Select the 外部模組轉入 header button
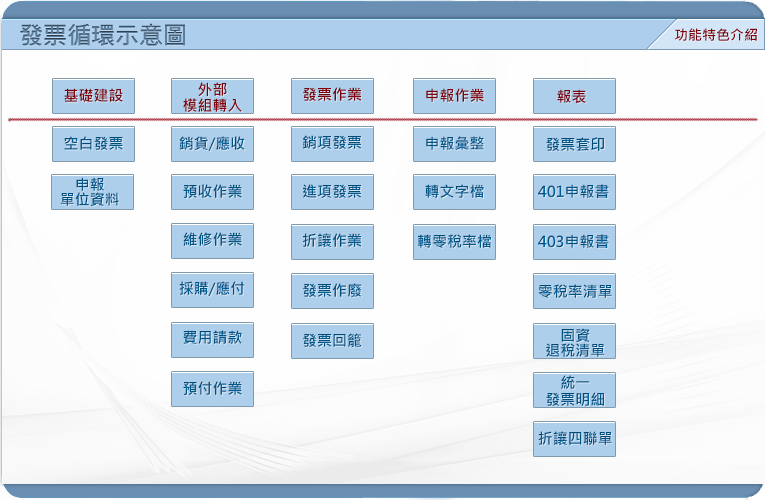 click(212, 96)
